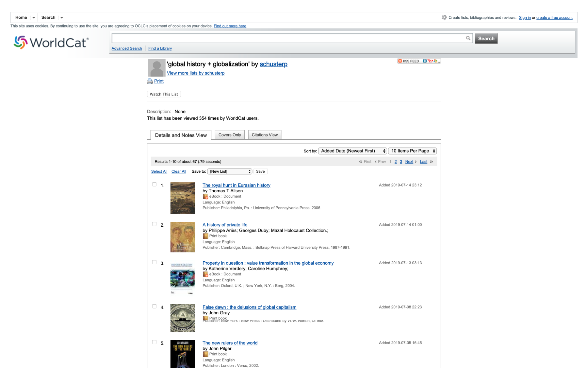
Task: Jump to last page using double-arrow icon
Action: (x=432, y=162)
